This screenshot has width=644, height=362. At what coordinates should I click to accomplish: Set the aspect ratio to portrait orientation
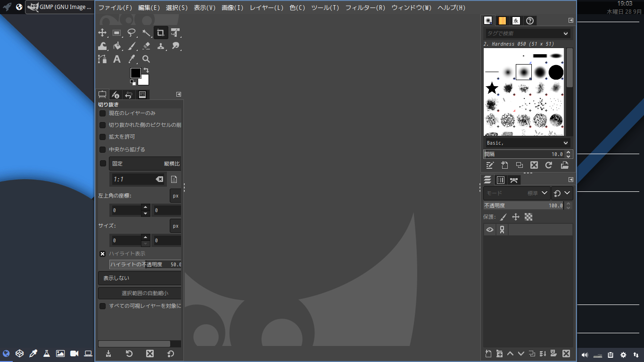[x=174, y=179]
